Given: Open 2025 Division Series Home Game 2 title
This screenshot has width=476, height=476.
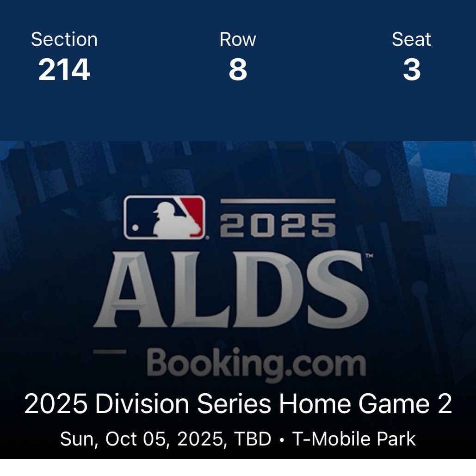Looking at the screenshot, I should pyautogui.click(x=238, y=404).
